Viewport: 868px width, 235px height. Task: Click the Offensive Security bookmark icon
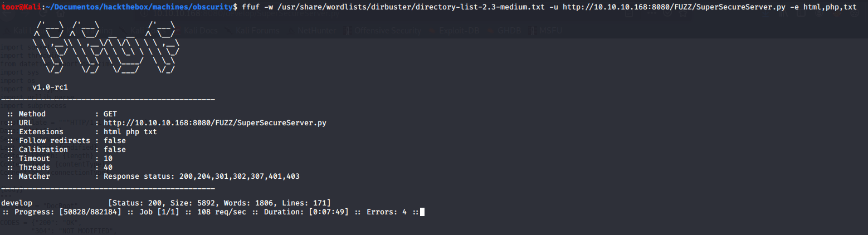pyautogui.click(x=349, y=31)
